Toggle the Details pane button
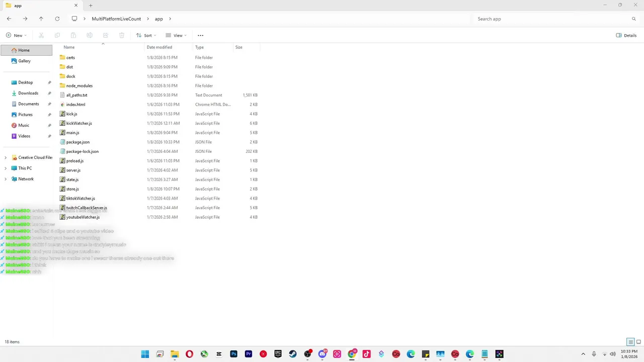The width and height of the screenshot is (644, 362). pyautogui.click(x=626, y=36)
